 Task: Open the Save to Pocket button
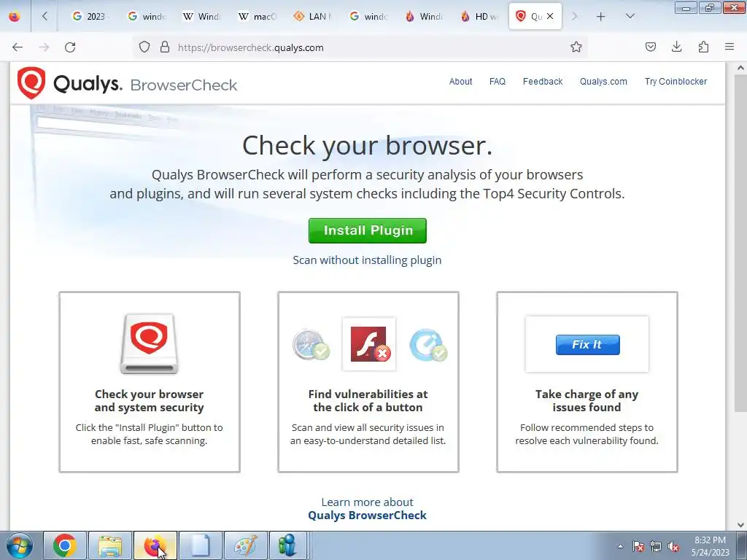point(650,47)
